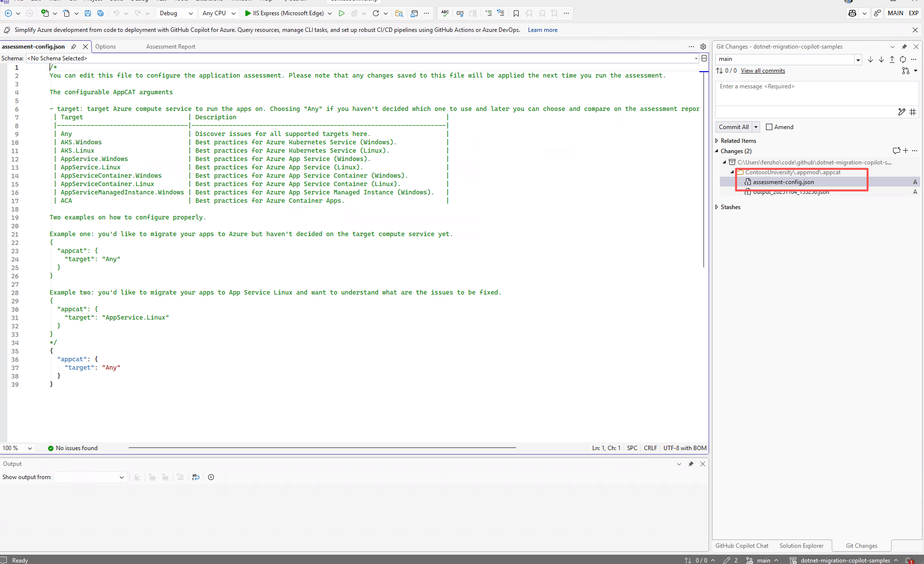Viewport: 924px width, 564px height.
Task: Enable the Amend checkbox
Action: 769,127
